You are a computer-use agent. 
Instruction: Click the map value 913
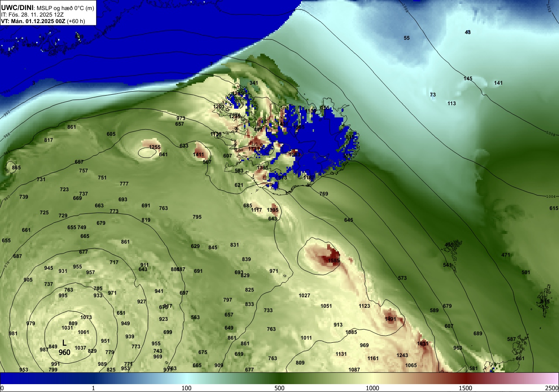click(338, 325)
